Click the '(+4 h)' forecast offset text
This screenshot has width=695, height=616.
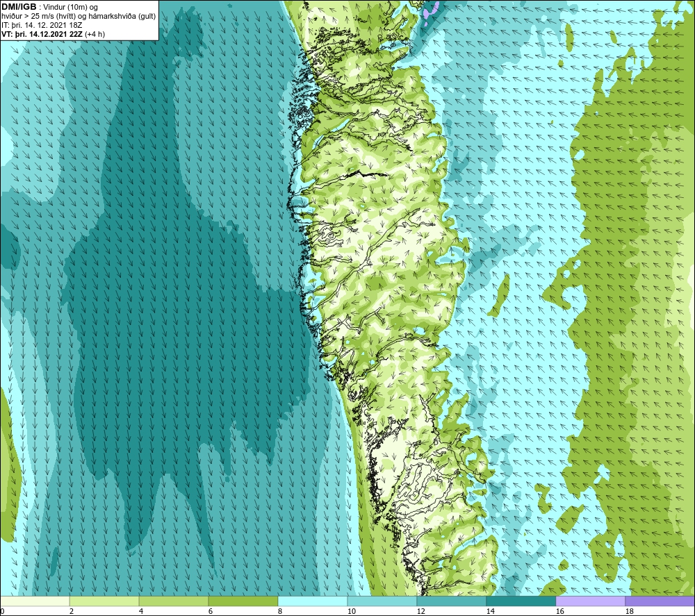[x=95, y=34]
